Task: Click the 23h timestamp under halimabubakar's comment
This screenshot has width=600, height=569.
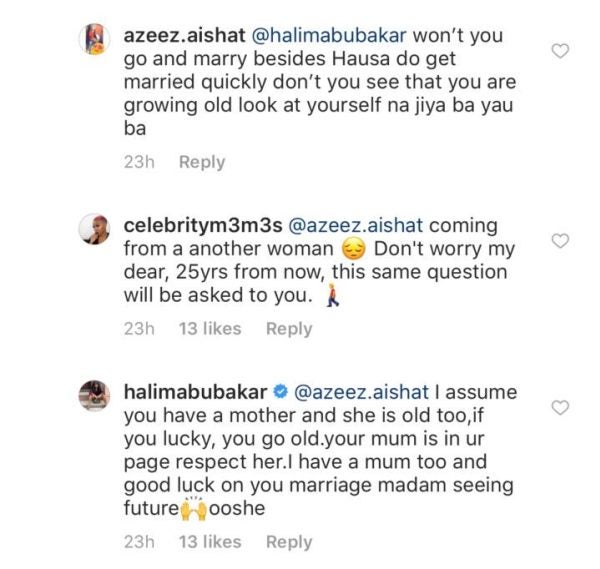Action: (x=137, y=541)
